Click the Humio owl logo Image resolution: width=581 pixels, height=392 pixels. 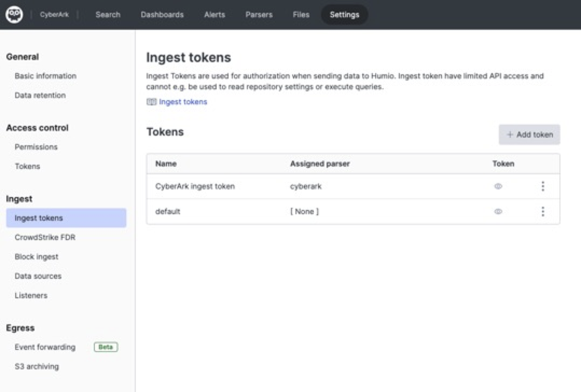(14, 14)
